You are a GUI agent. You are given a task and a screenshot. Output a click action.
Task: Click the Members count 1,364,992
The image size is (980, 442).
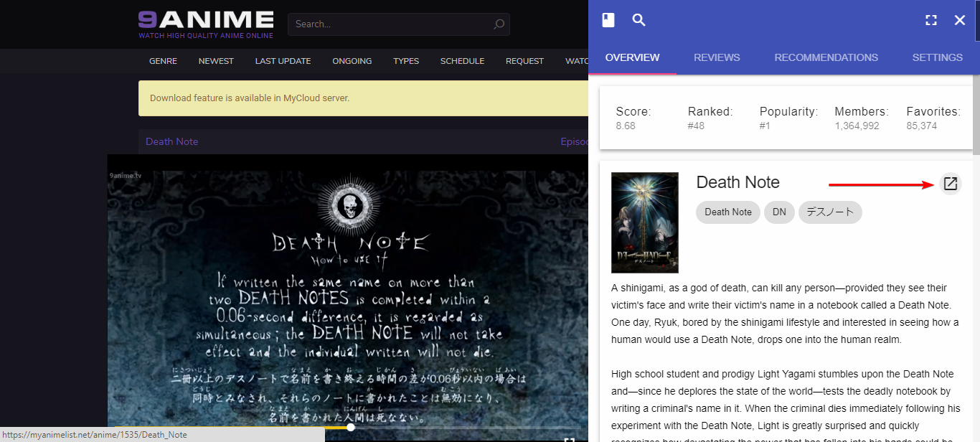(x=857, y=126)
